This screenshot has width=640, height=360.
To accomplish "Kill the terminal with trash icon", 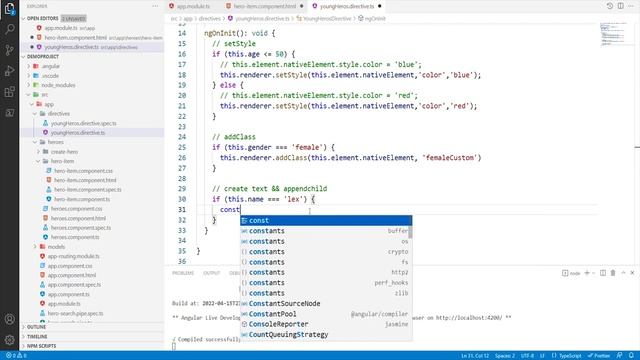I will coord(613,273).
